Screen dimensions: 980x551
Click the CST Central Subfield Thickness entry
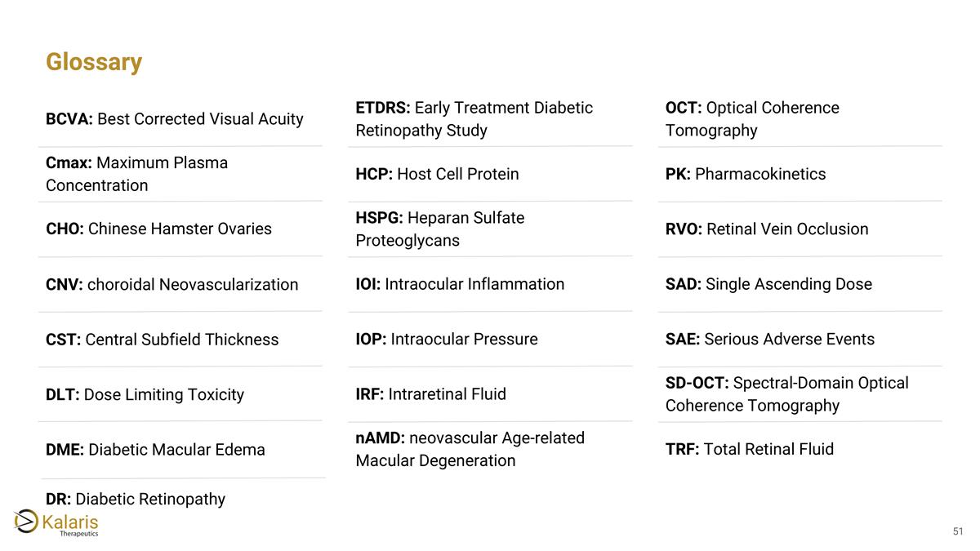point(163,340)
